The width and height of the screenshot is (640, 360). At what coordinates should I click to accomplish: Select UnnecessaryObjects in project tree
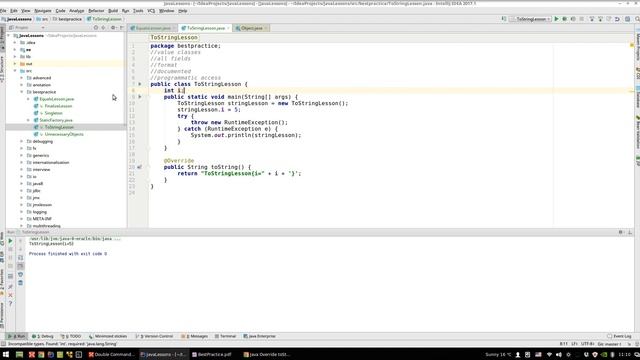coord(64,134)
